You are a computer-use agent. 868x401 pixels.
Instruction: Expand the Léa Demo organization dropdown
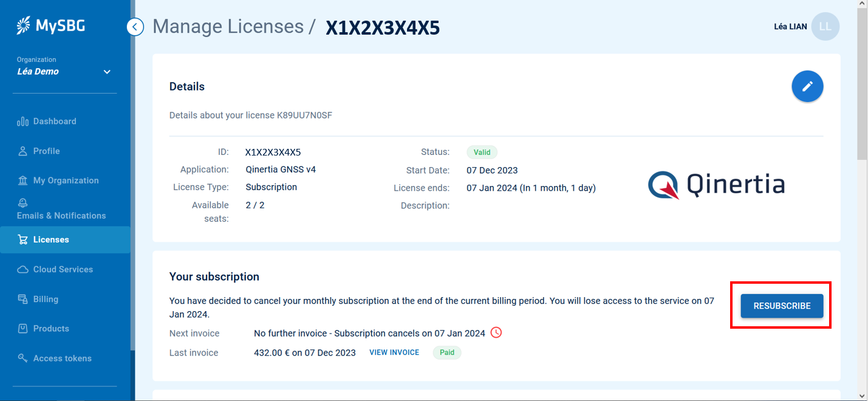point(107,72)
